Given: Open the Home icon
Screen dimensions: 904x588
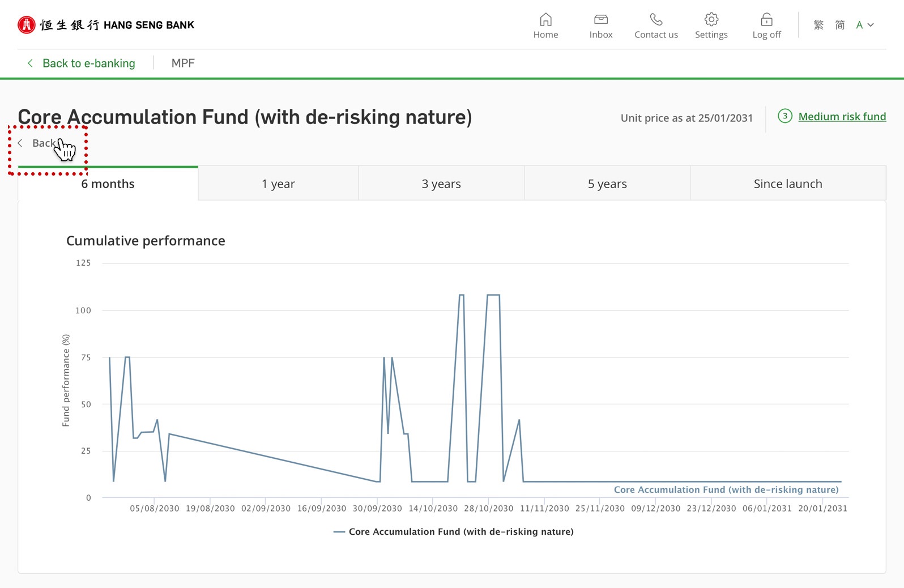Looking at the screenshot, I should tap(545, 20).
